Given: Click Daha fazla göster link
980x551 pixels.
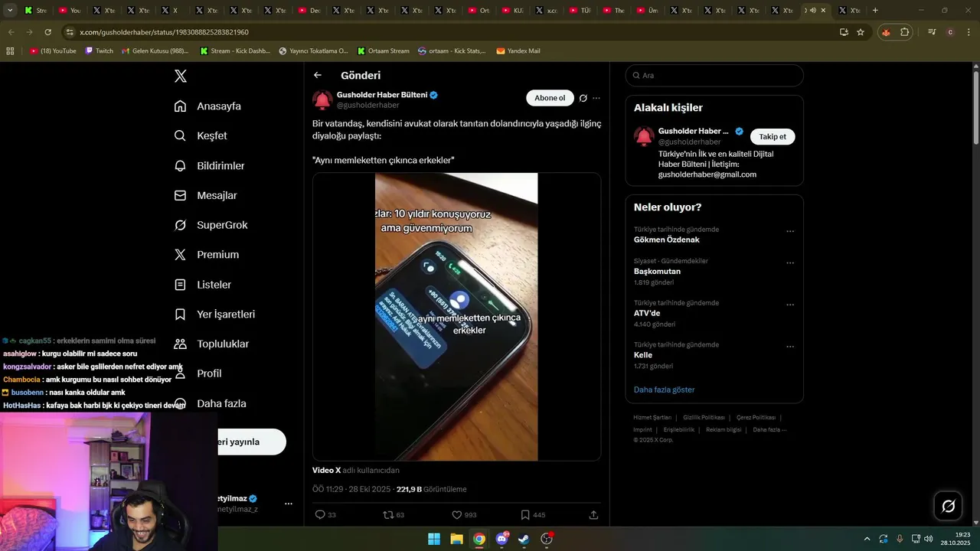Looking at the screenshot, I should [x=664, y=390].
